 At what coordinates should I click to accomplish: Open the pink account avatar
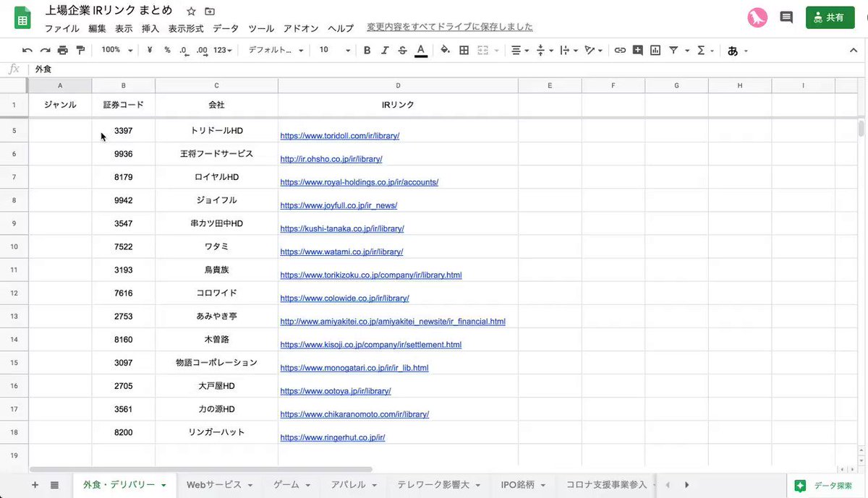[757, 17]
